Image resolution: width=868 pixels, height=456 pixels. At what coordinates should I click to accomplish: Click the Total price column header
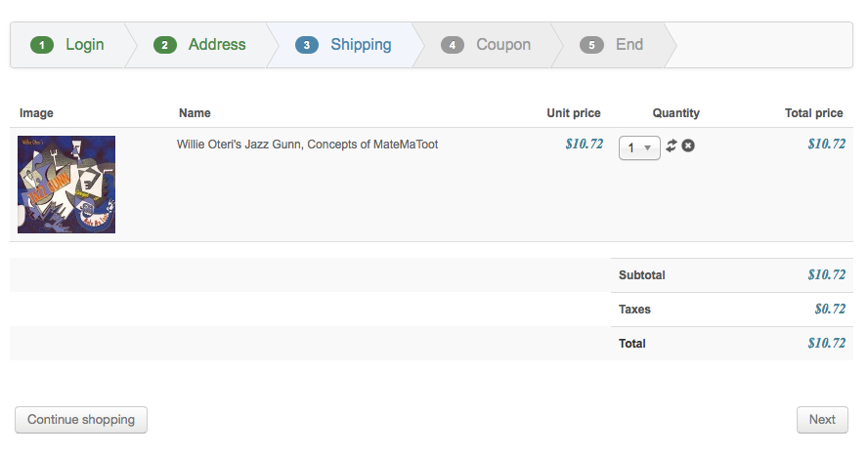(x=813, y=113)
